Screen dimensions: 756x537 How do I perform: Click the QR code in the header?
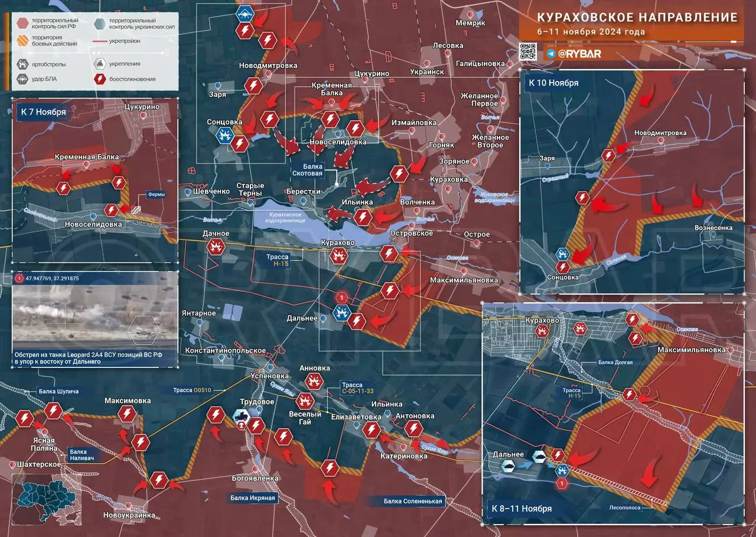point(528,51)
